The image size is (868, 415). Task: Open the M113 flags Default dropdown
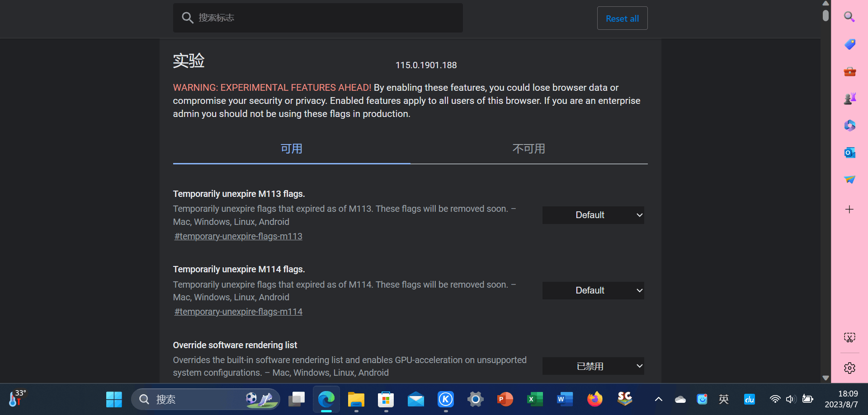(x=593, y=215)
